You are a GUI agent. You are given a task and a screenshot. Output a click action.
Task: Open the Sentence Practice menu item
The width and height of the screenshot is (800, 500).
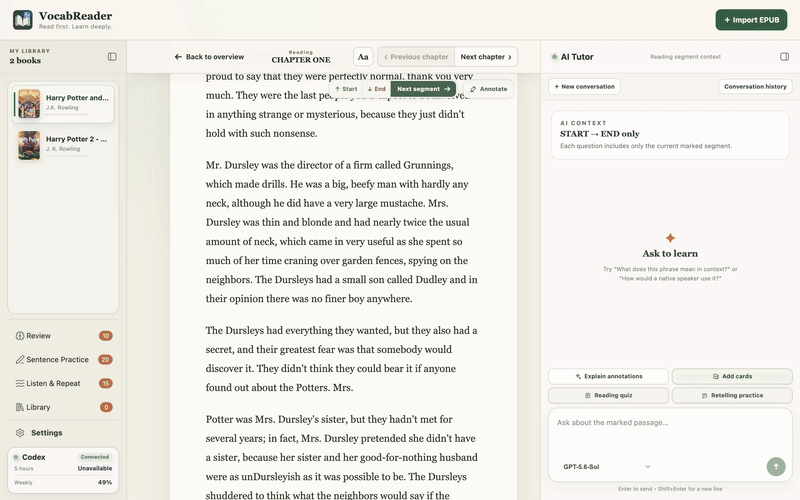63,360
